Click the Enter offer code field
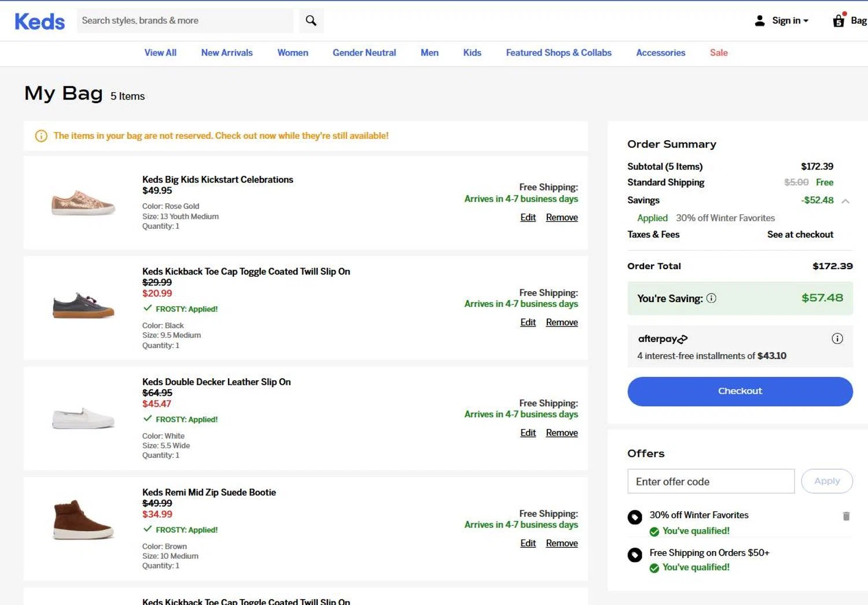The image size is (868, 605). point(711,481)
